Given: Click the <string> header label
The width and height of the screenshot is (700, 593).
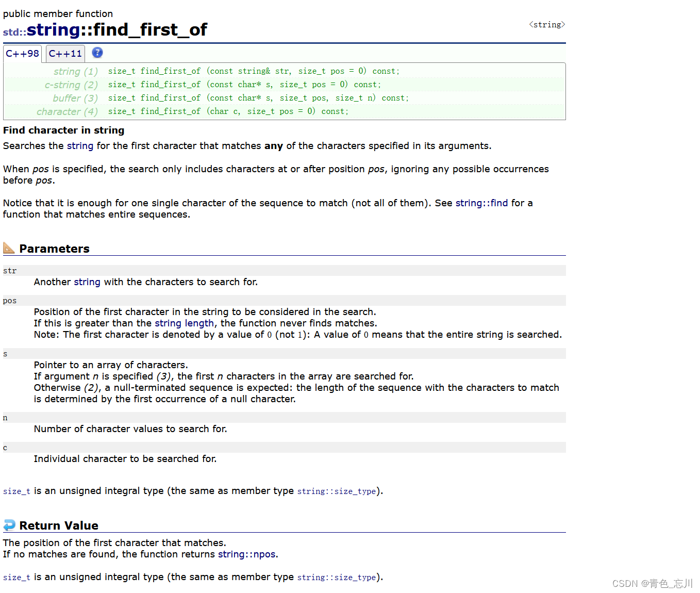Looking at the screenshot, I should [547, 25].
